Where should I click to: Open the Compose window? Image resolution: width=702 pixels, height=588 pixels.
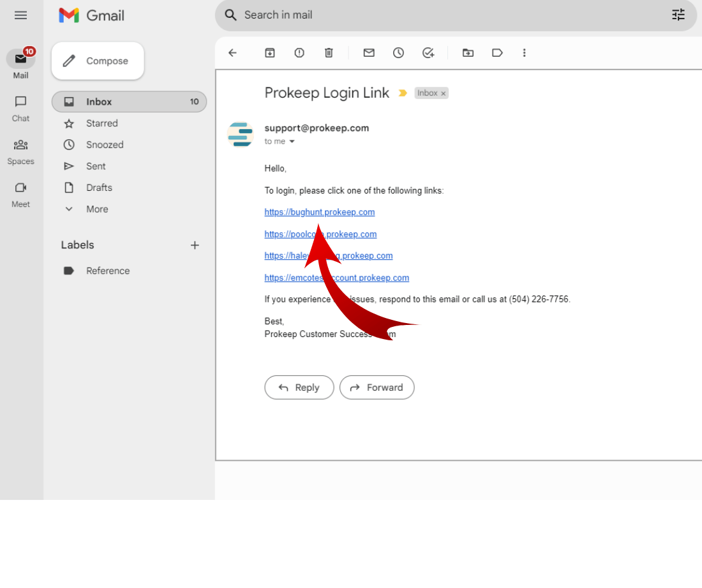[97, 61]
